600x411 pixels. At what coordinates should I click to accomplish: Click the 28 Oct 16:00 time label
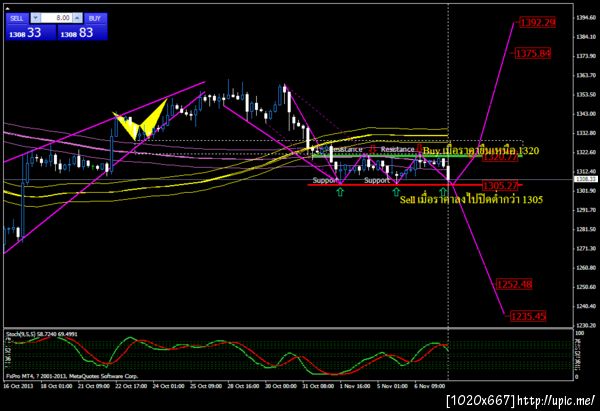243,386
